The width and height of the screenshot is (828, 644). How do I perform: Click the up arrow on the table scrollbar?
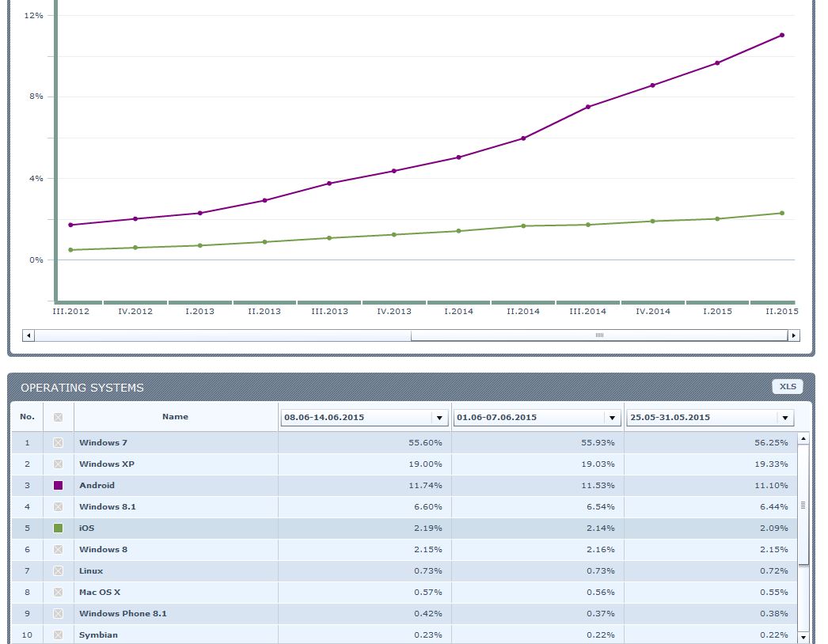[804, 438]
